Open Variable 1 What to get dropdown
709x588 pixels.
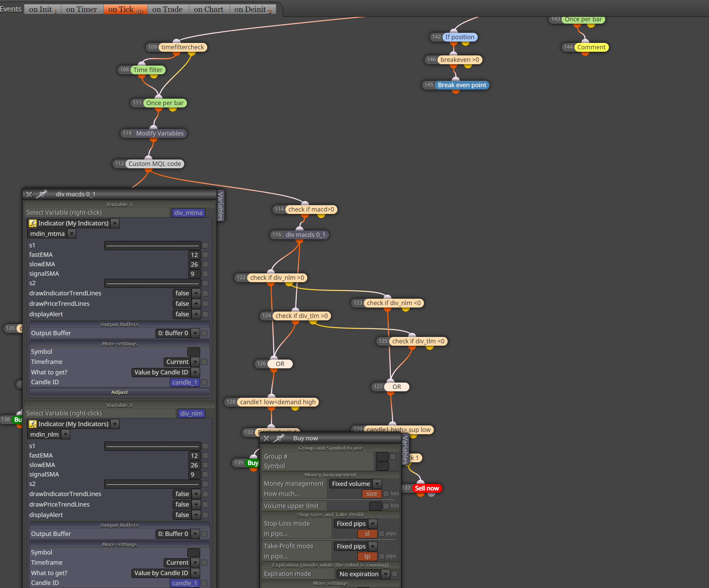(195, 372)
